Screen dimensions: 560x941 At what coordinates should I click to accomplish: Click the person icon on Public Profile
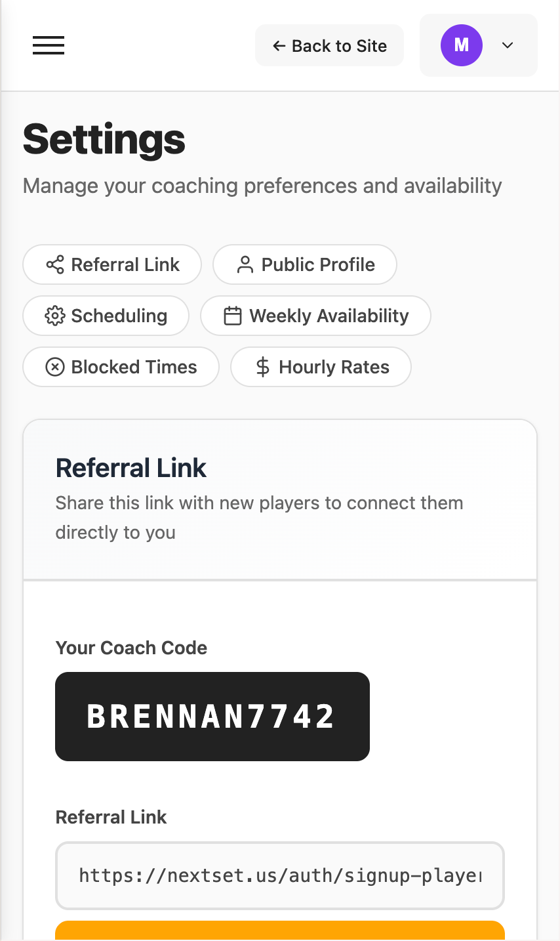point(245,264)
